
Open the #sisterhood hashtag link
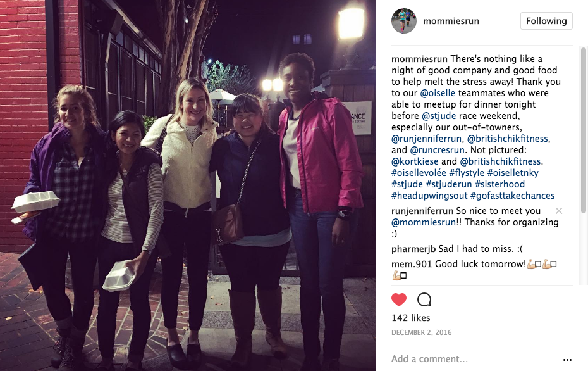[x=500, y=184]
